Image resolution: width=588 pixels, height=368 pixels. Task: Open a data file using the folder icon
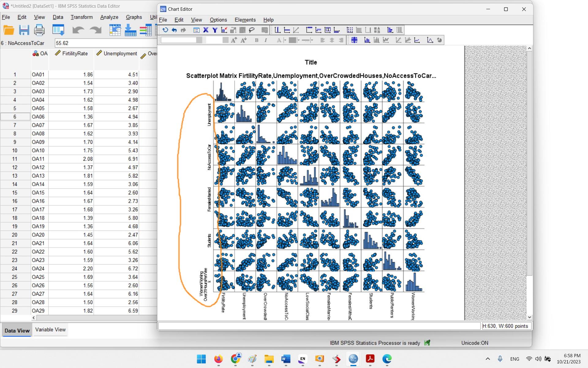(x=9, y=30)
